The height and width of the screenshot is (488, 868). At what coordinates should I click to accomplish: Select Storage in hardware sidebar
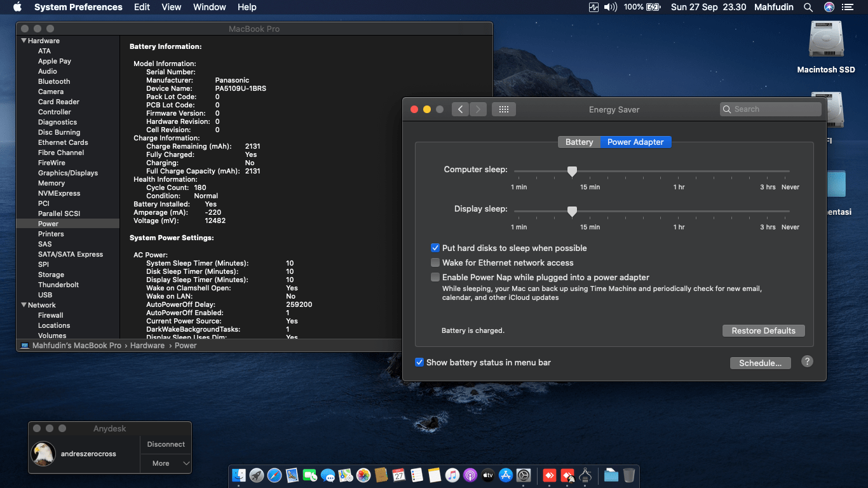pos(51,274)
